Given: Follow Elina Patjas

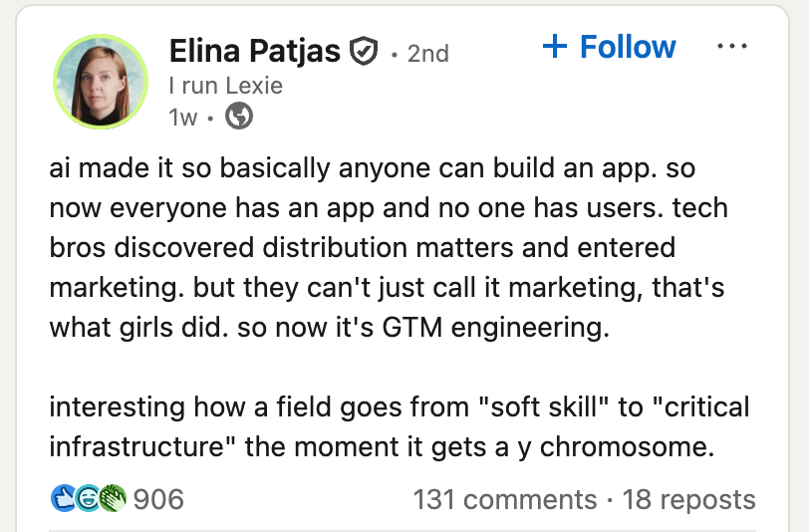Looking at the screenshot, I should (610, 47).
